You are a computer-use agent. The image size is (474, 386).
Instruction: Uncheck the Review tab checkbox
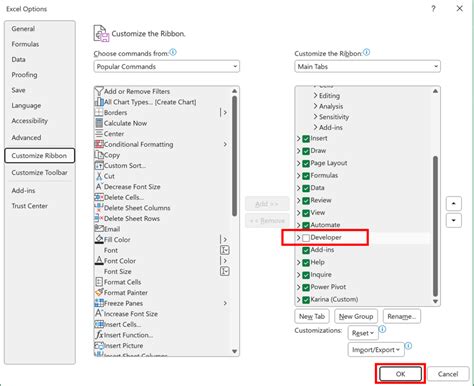pyautogui.click(x=306, y=201)
